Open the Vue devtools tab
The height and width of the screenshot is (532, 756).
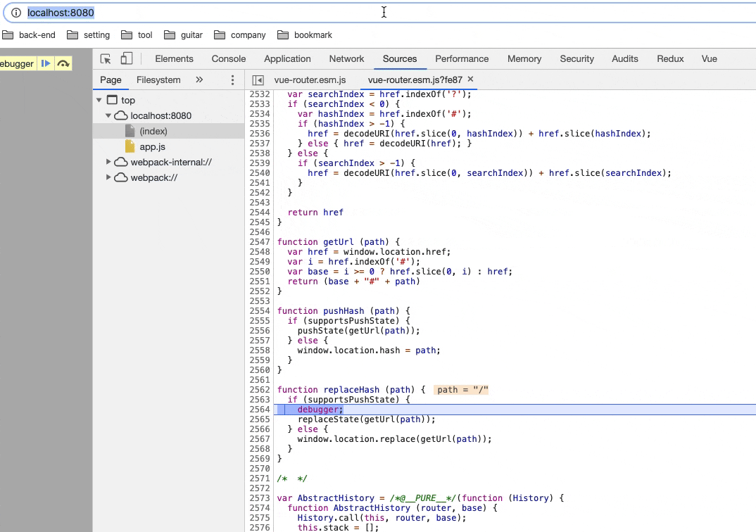[x=710, y=59]
